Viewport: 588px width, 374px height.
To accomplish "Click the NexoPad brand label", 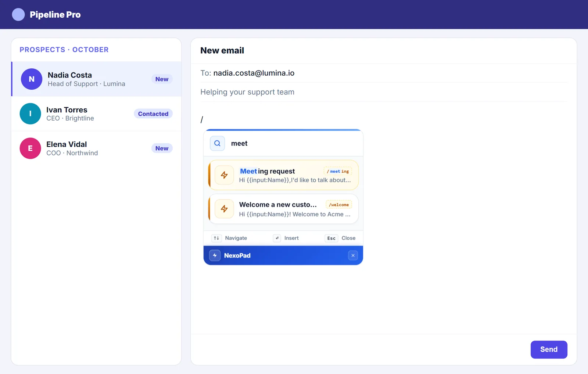I will 237,256.
